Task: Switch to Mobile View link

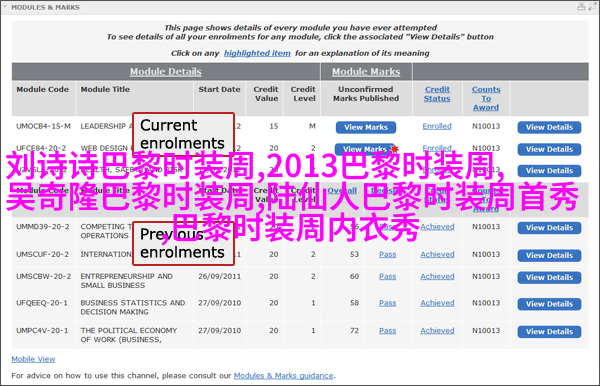Action: tap(33, 359)
